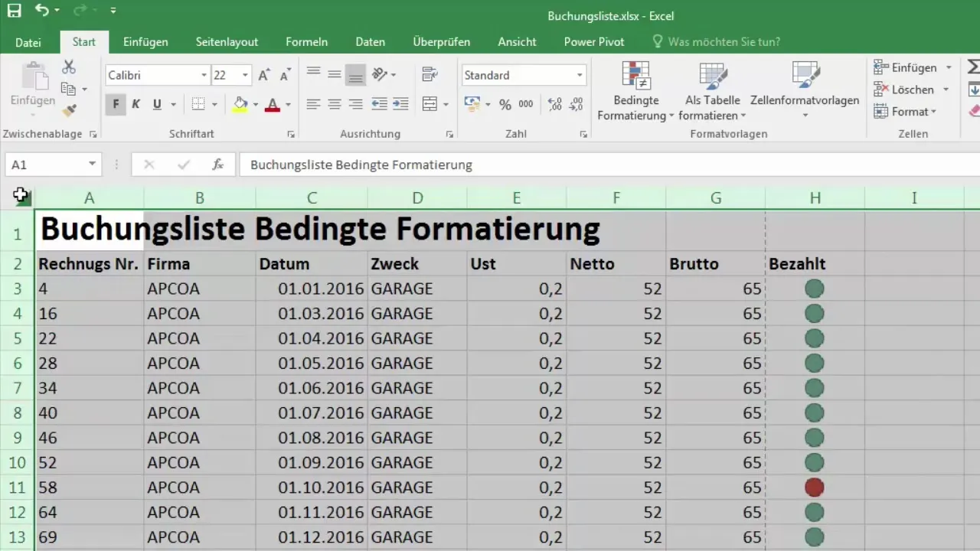Toggle bottom align button
Viewport: 980px width, 551px height.
click(x=355, y=74)
